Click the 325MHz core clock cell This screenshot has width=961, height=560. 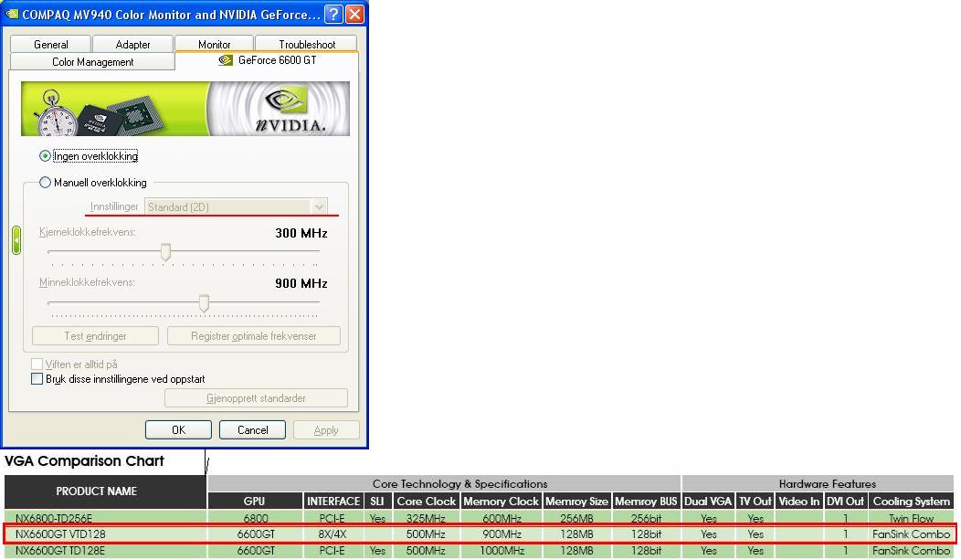[x=426, y=518]
